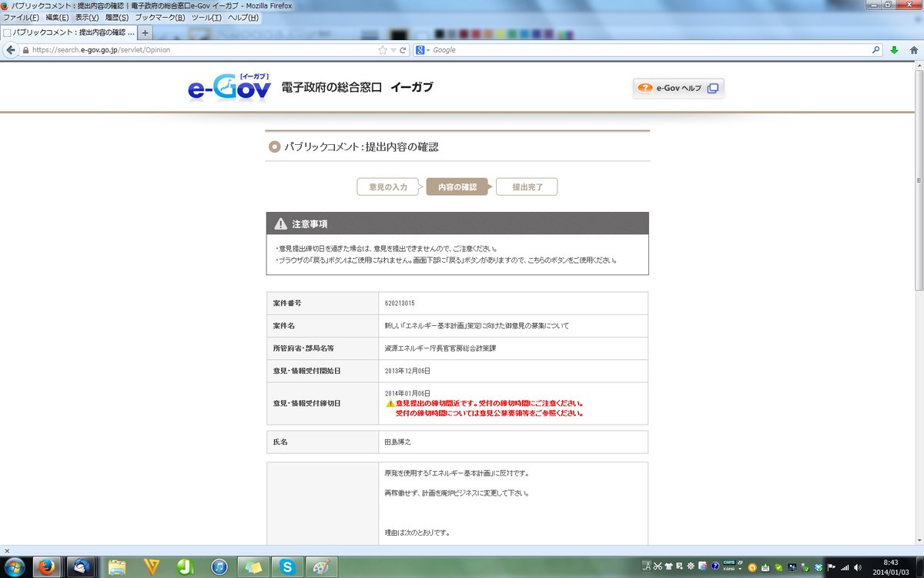Select the パブリックコメント browser tab
This screenshot has height=578, width=924.
click(69, 32)
